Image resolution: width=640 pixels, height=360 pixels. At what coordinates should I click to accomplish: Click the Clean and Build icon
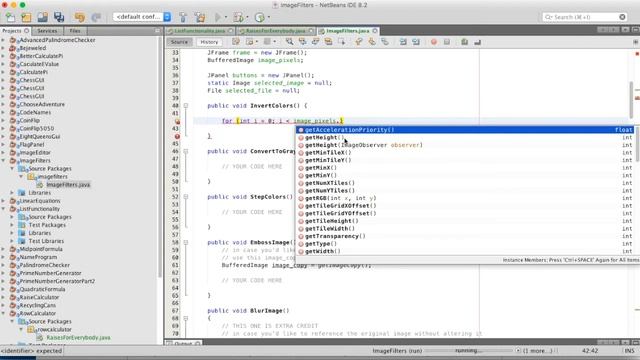[x=200, y=17]
